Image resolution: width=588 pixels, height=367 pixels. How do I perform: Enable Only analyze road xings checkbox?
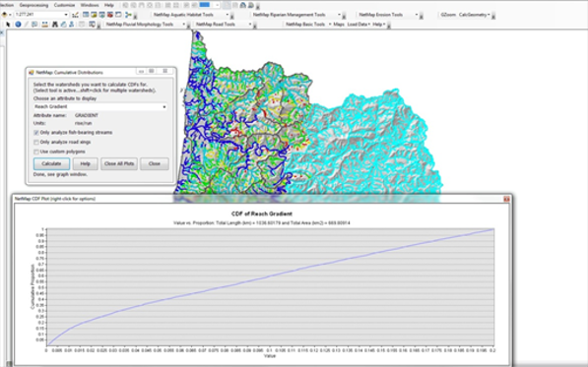(36, 143)
